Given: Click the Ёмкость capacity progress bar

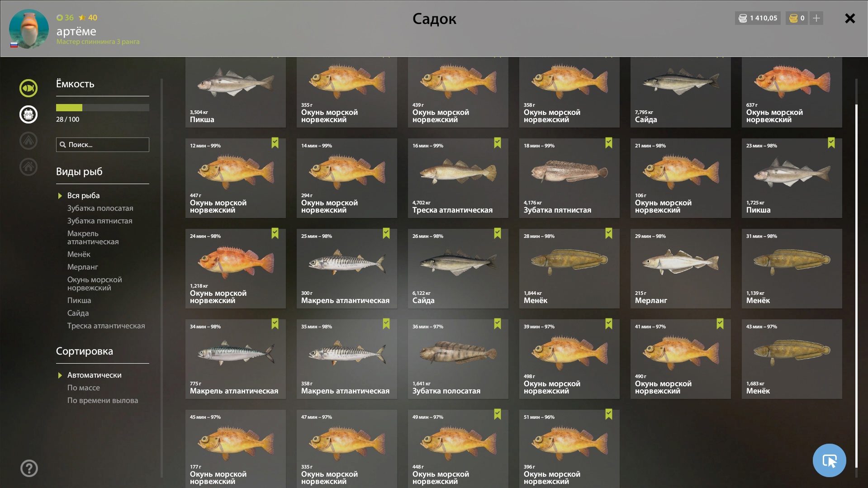Looking at the screenshot, I should click(103, 108).
